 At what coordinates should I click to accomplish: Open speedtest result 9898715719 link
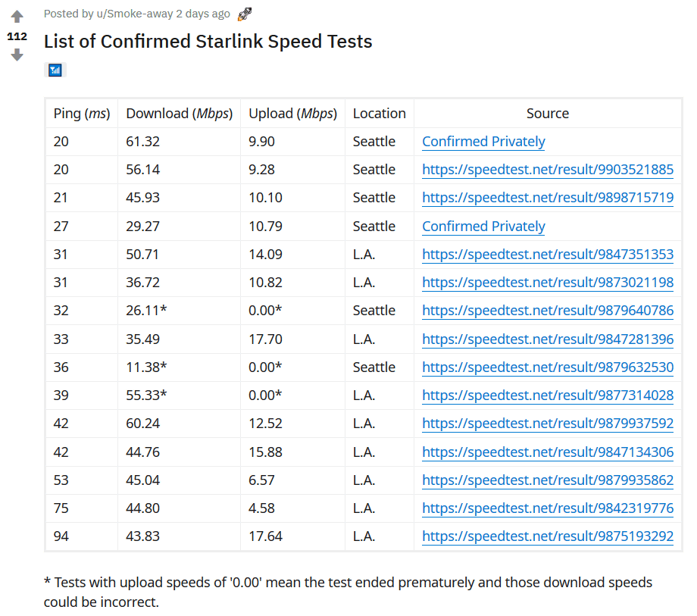[x=547, y=198]
